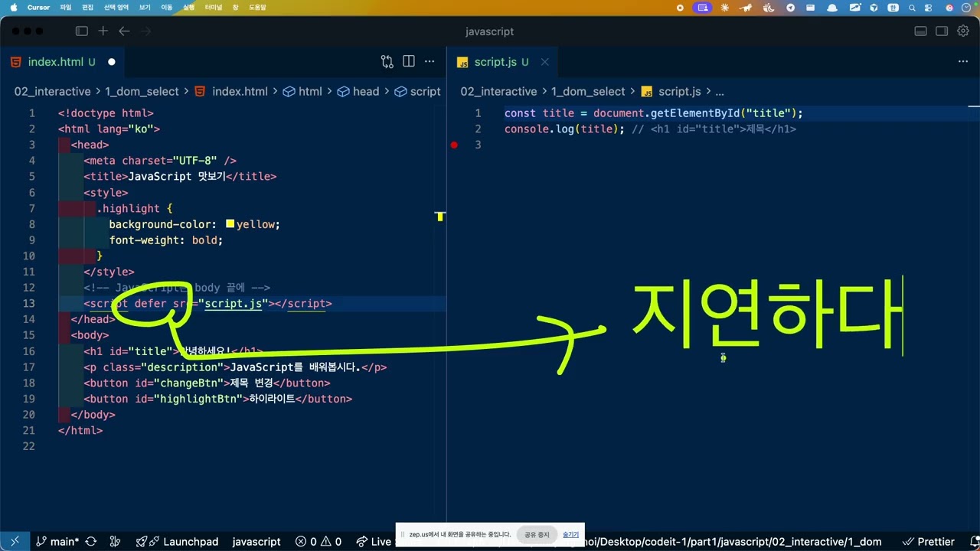
Task: Click purple screen sharing menu bar icon
Action: coord(703,7)
